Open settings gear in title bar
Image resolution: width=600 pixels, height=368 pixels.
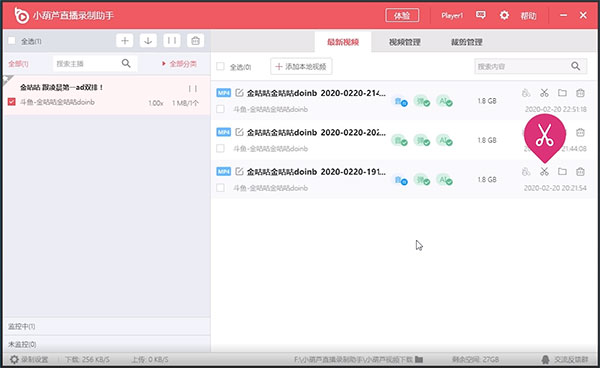tap(504, 15)
